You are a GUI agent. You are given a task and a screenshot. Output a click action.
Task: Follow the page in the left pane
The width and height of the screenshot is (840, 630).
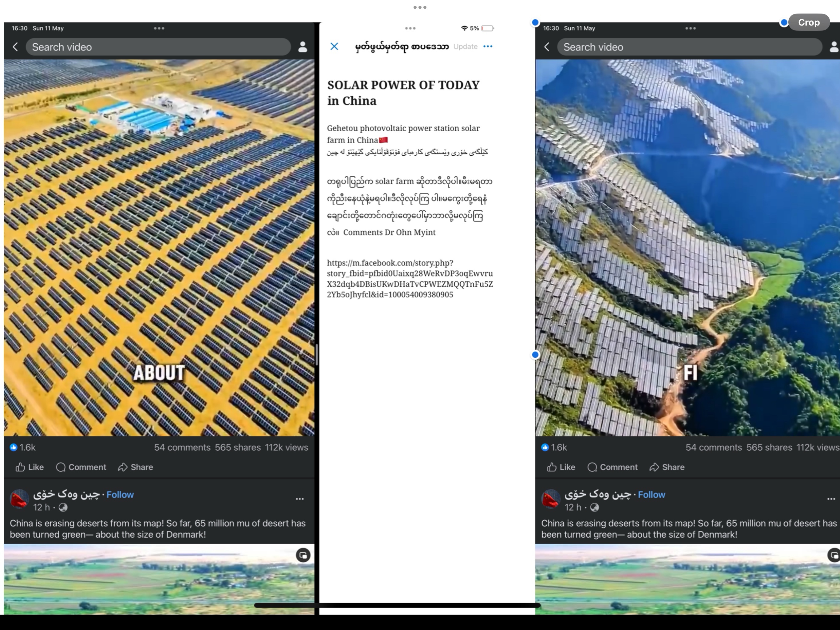coord(120,494)
